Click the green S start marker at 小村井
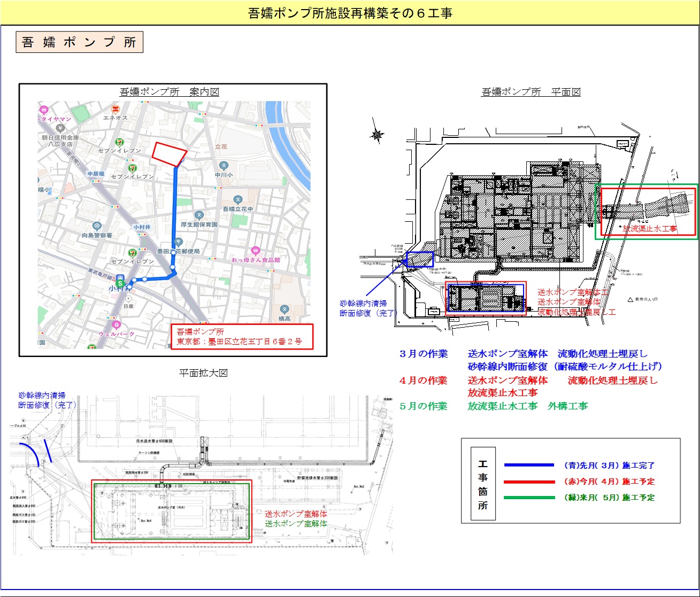Screen dimensions: 700x597 click(x=120, y=283)
